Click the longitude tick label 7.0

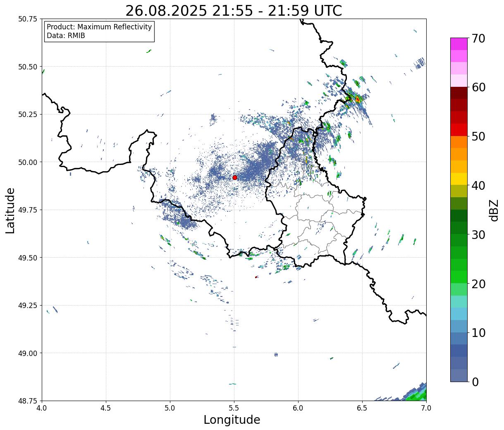[x=426, y=408]
